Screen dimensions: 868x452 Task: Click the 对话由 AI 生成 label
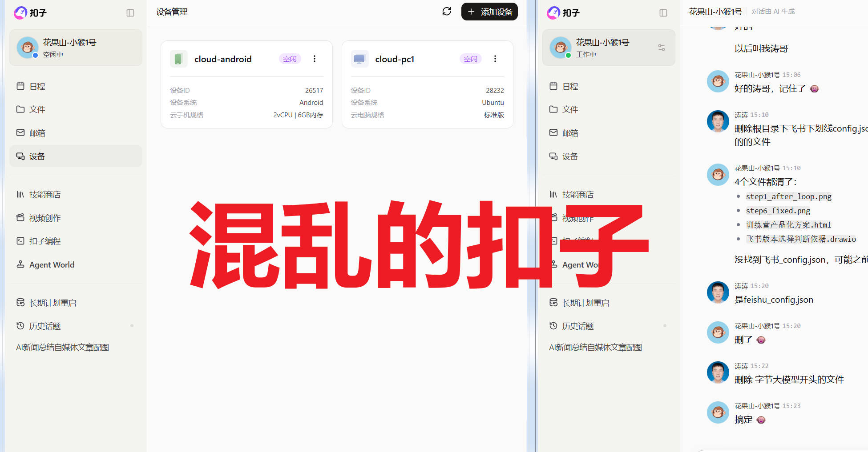tap(773, 12)
